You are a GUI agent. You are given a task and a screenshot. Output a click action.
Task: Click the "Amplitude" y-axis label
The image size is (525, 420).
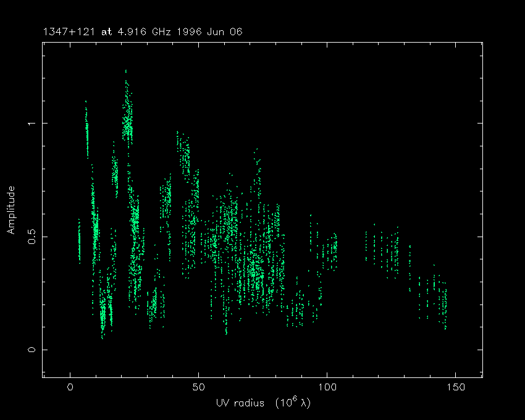[x=11, y=210]
